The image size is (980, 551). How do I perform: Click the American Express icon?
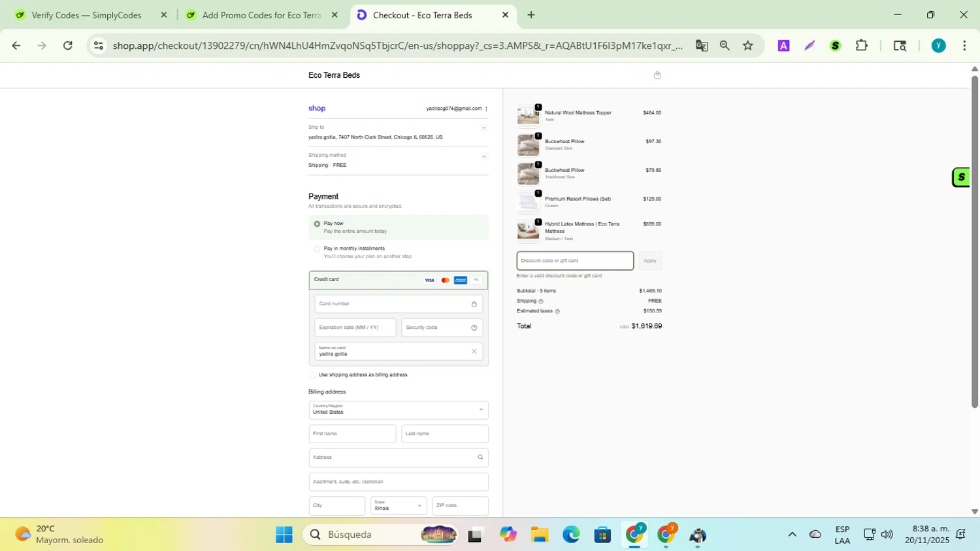pos(461,280)
